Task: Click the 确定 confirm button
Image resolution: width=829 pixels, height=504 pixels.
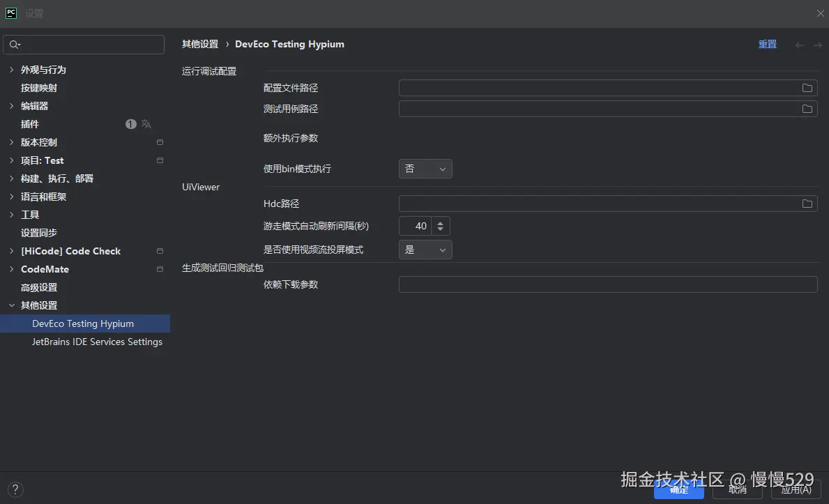Action: pyautogui.click(x=679, y=489)
